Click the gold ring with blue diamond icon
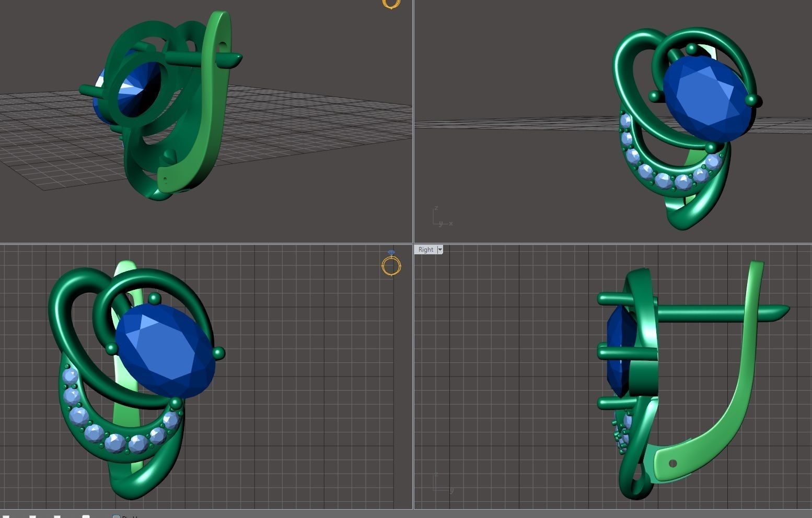Screen dimensions: 812x518 pos(391,263)
